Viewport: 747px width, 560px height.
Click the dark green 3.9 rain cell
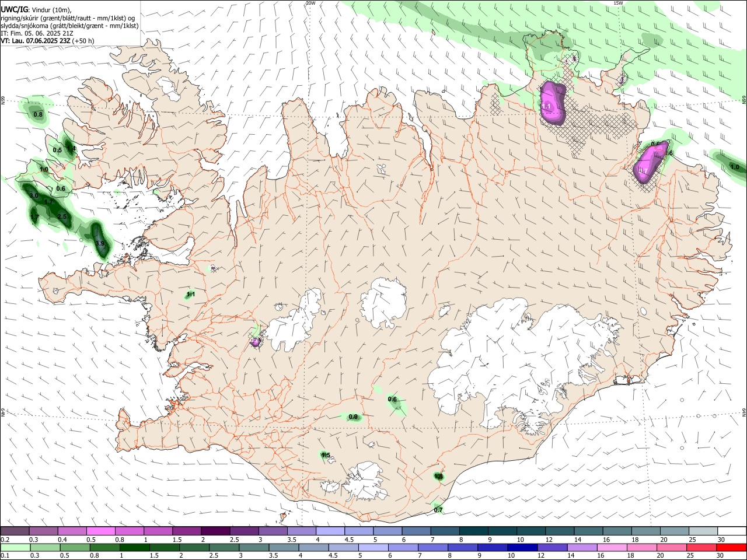tap(100, 241)
